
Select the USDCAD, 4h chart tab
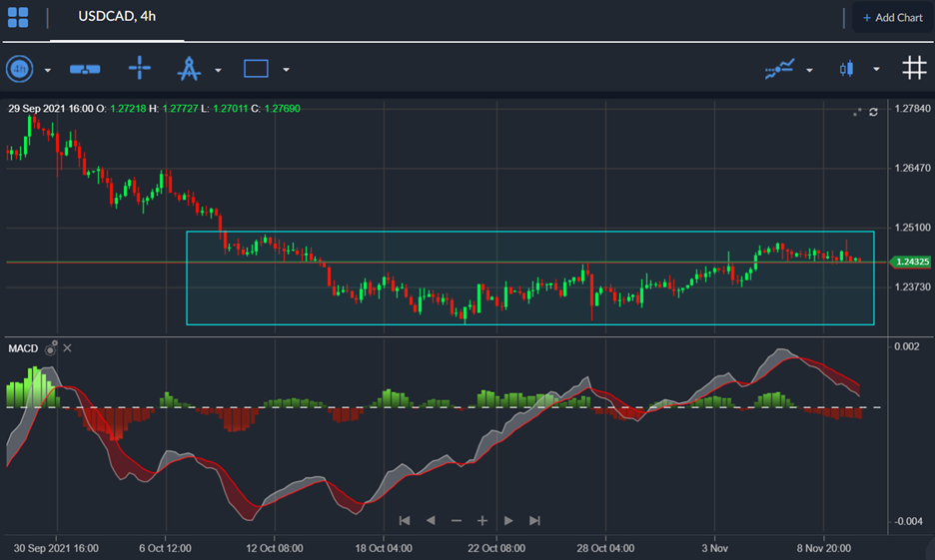[117, 17]
